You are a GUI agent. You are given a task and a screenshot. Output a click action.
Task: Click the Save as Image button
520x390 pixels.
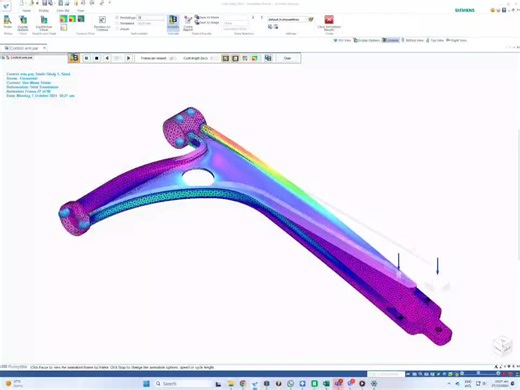pos(207,22)
